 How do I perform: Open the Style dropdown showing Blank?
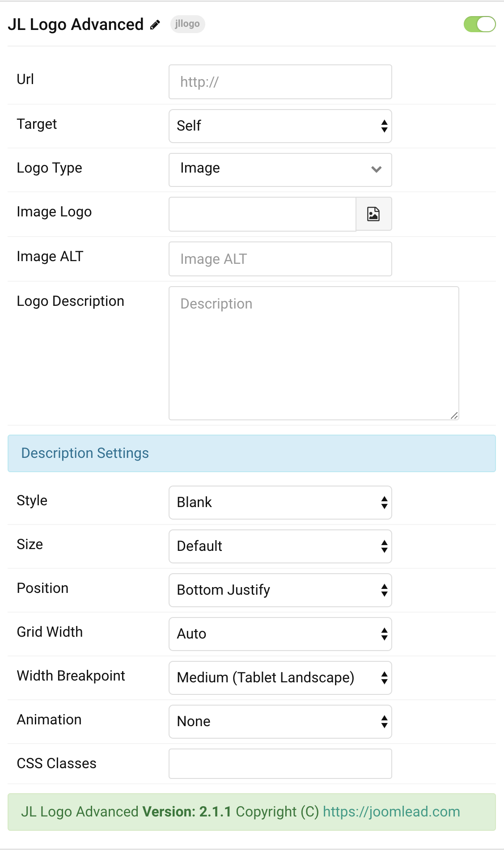pos(280,503)
